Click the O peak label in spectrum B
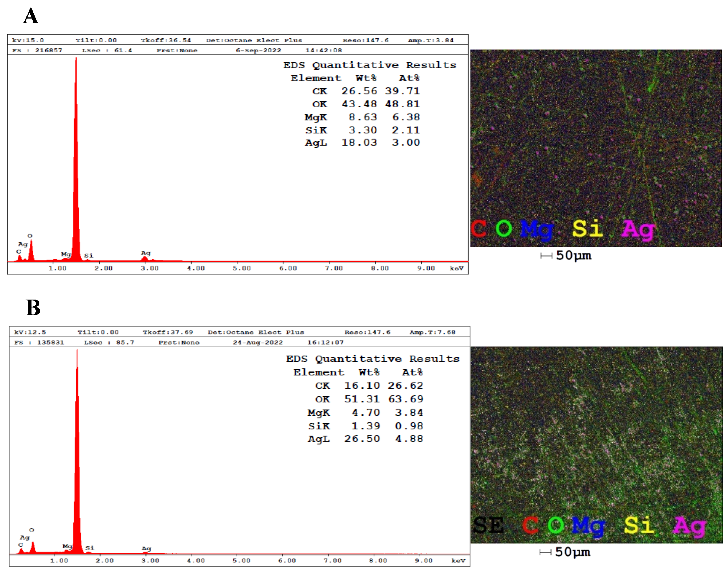The width and height of the screenshot is (728, 575). coord(32,530)
